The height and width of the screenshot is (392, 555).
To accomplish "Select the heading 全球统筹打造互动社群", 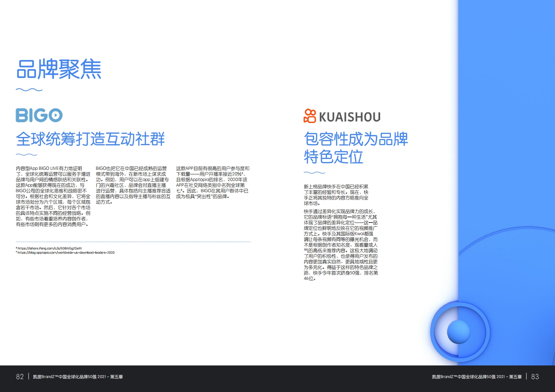I will pos(90,139).
